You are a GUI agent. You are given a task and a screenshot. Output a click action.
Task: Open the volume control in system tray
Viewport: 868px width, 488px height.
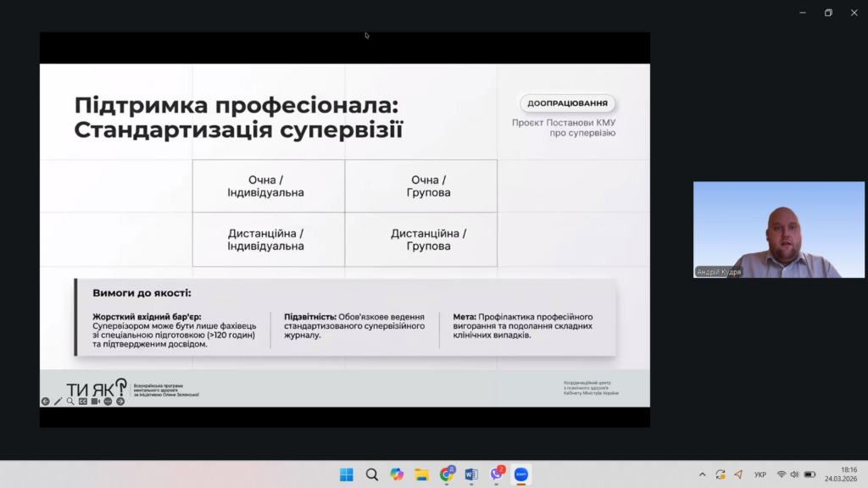point(795,474)
